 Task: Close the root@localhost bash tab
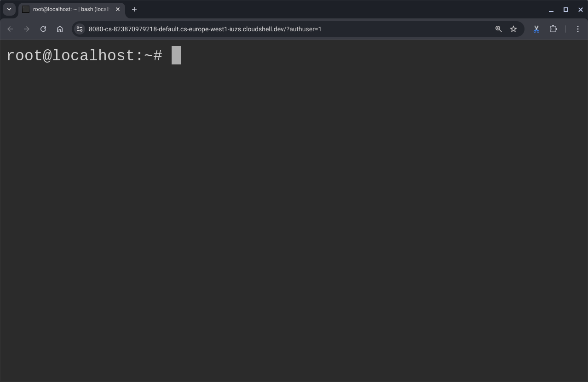pyautogui.click(x=117, y=9)
